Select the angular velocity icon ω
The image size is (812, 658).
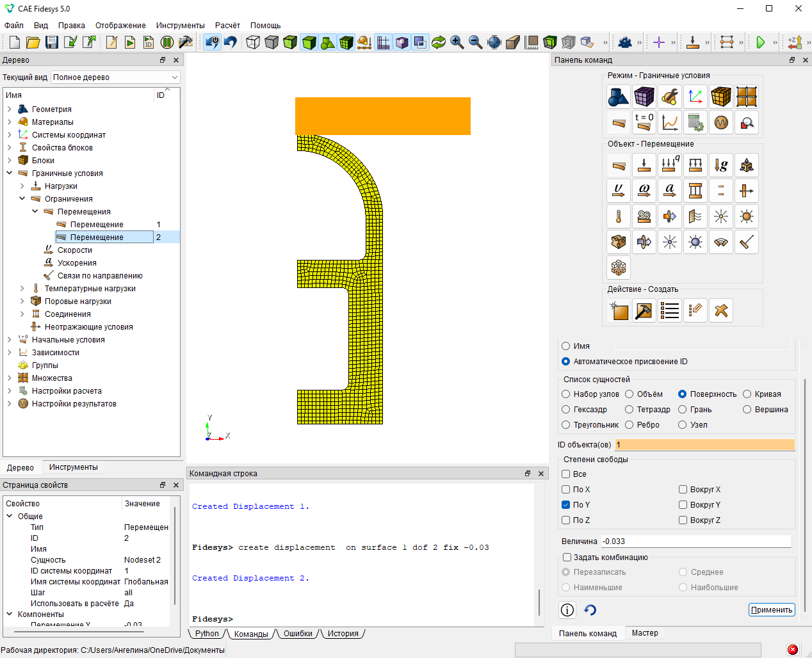tap(644, 191)
